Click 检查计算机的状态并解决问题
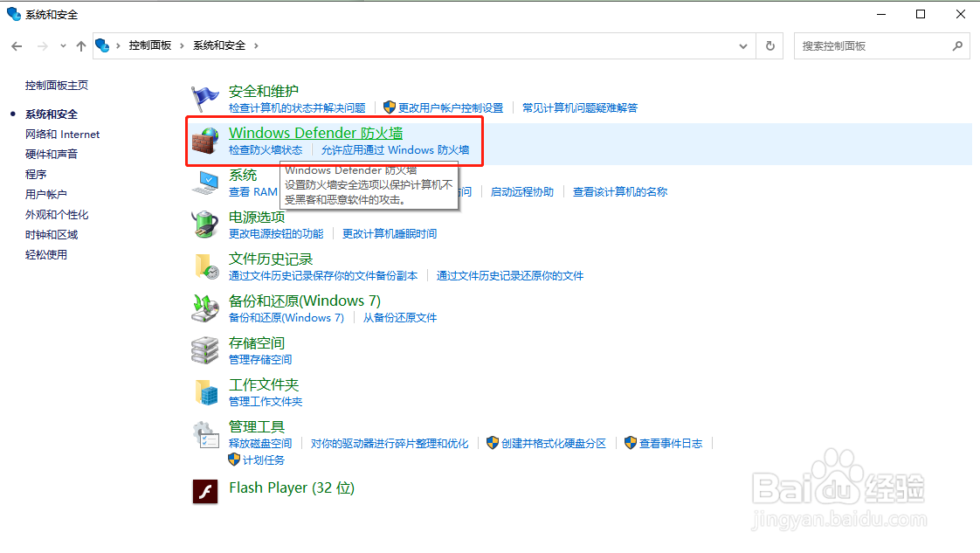This screenshot has height=553, width=980. pos(297,108)
